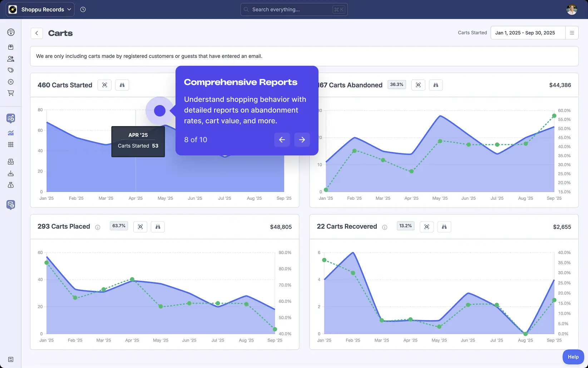This screenshot has width=588, height=368.
Task: Open the email campaigns icon at sidebar bottom
Action: click(x=11, y=205)
